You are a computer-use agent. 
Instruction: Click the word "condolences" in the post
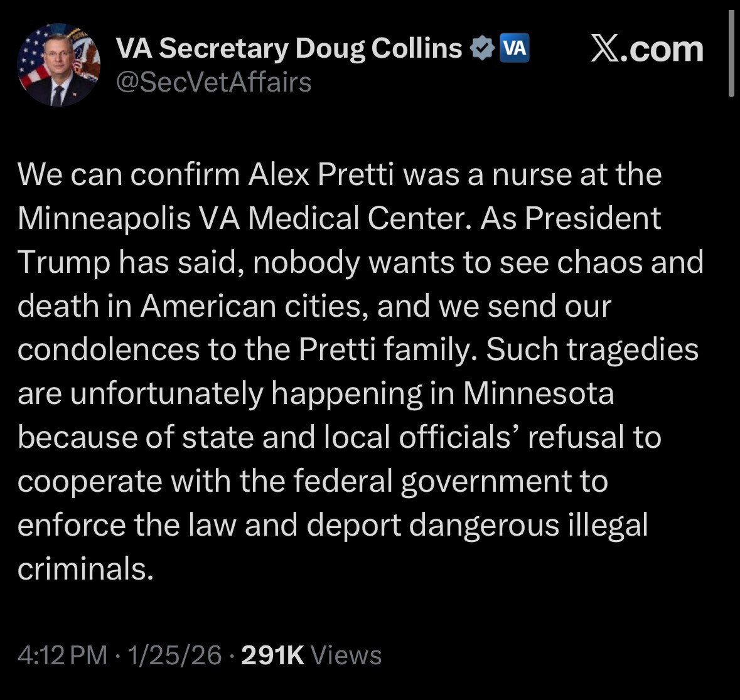(107, 350)
